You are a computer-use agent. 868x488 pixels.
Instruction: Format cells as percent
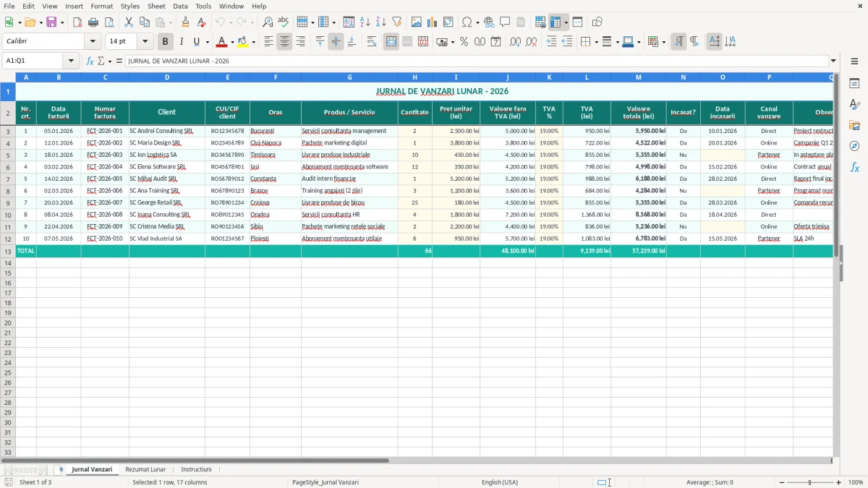[464, 42]
